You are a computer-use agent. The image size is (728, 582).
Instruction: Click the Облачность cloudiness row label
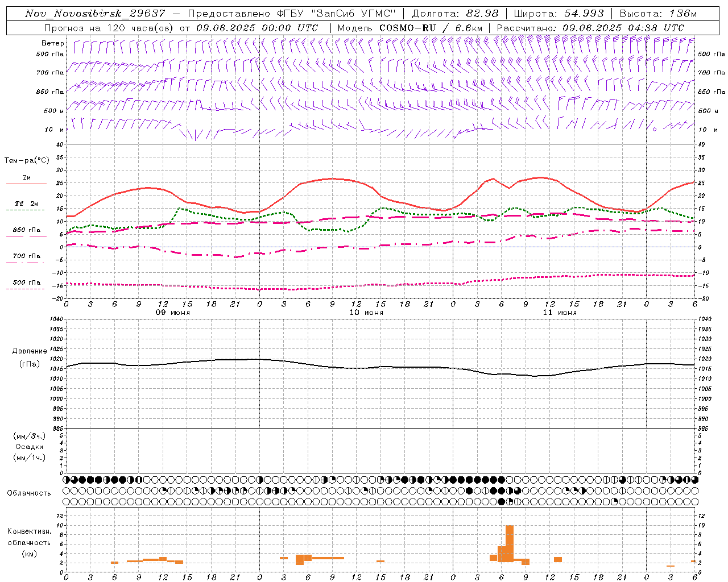pos(29,493)
